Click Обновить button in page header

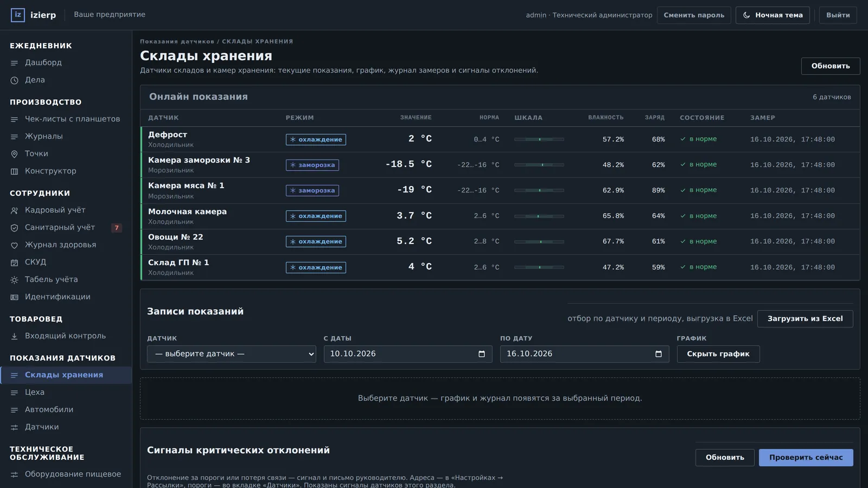831,66
